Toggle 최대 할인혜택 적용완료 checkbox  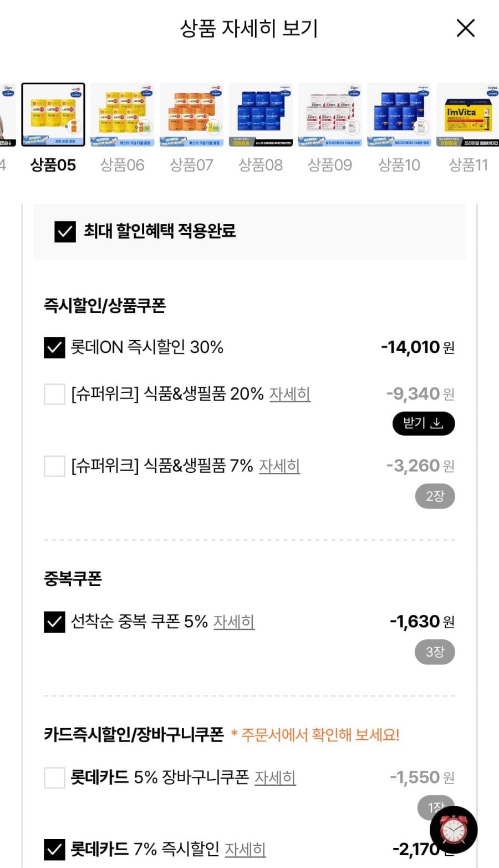tap(65, 231)
